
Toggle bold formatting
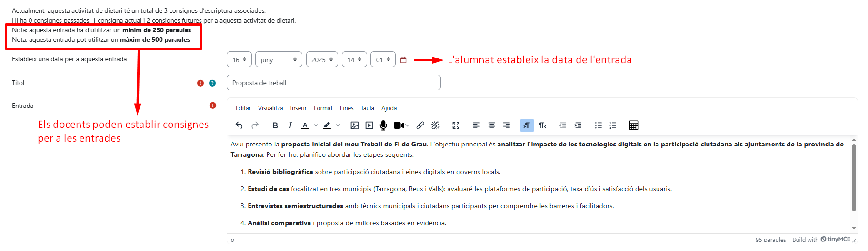tap(275, 125)
